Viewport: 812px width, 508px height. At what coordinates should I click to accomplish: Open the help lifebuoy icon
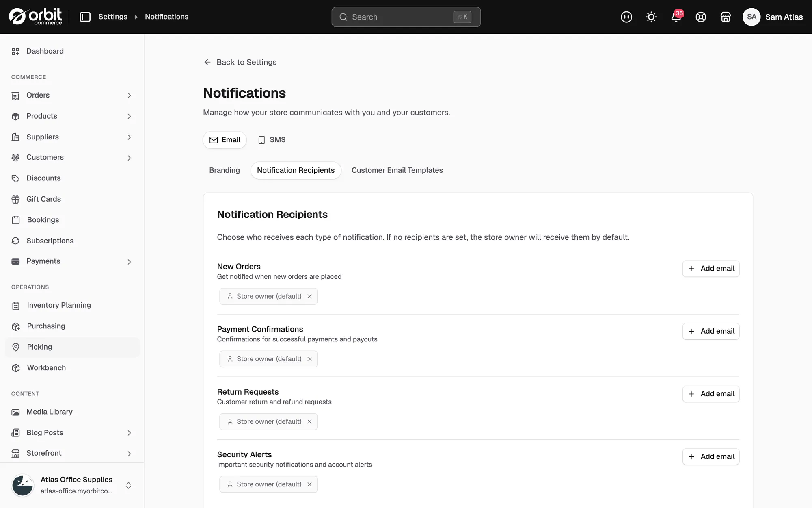(701, 17)
